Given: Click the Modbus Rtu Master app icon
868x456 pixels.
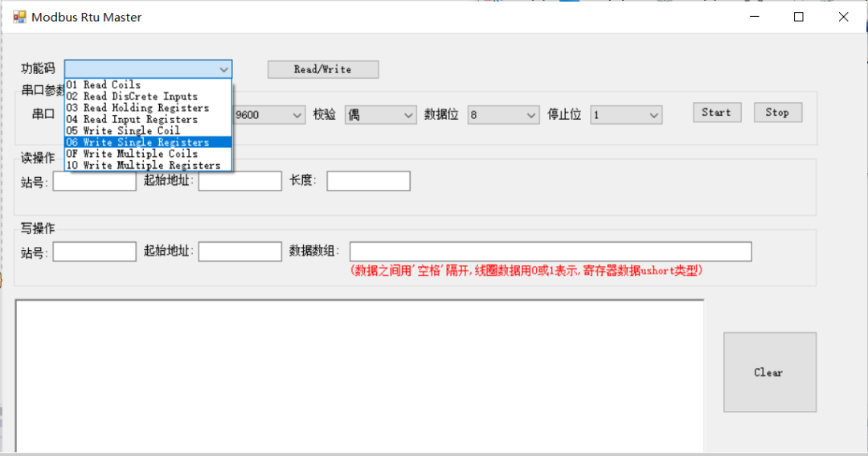Looking at the screenshot, I should click(19, 17).
